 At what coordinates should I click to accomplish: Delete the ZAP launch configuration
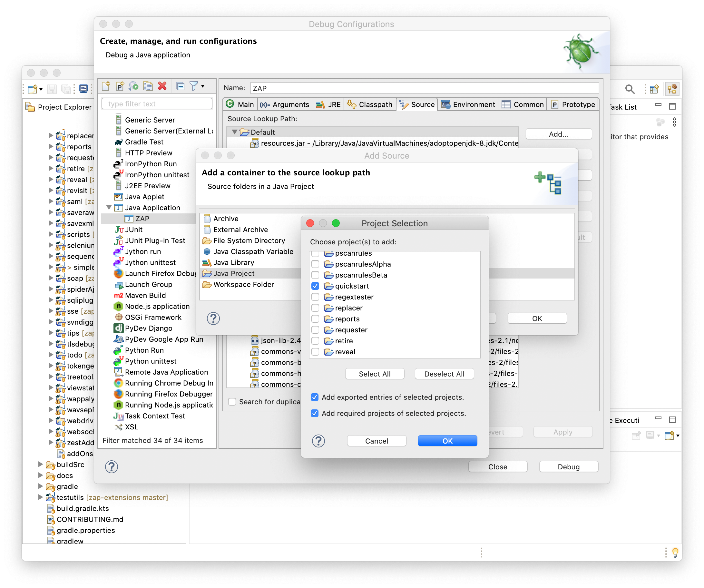[x=162, y=86]
